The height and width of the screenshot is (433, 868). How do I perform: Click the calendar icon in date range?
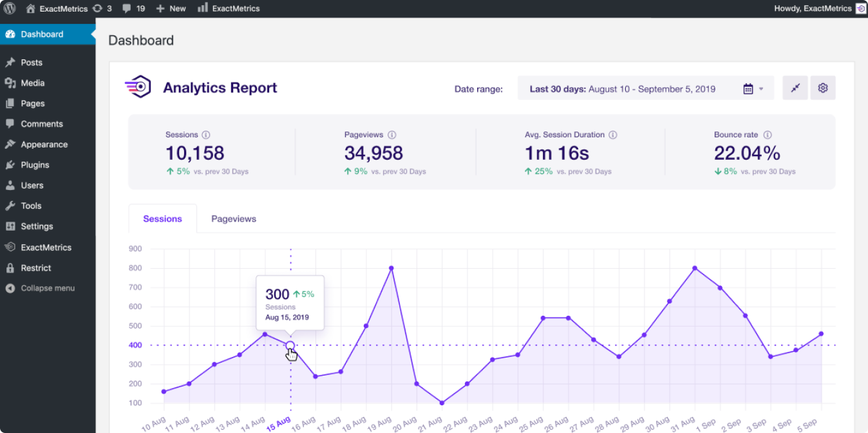click(x=748, y=89)
